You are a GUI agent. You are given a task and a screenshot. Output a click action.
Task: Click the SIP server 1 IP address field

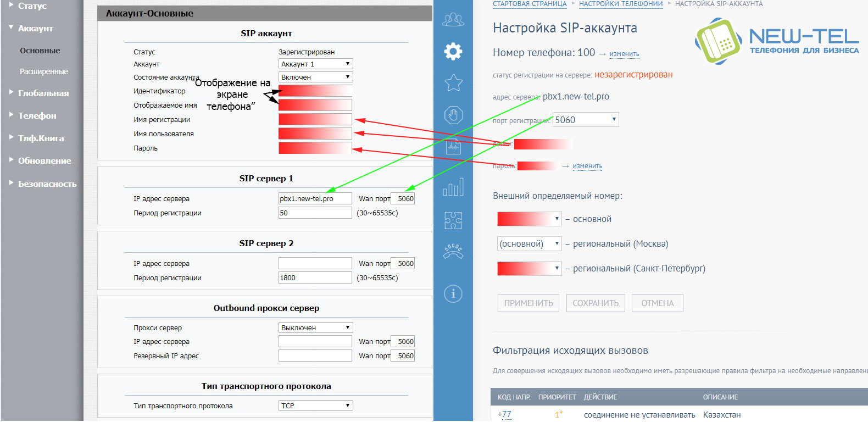315,199
